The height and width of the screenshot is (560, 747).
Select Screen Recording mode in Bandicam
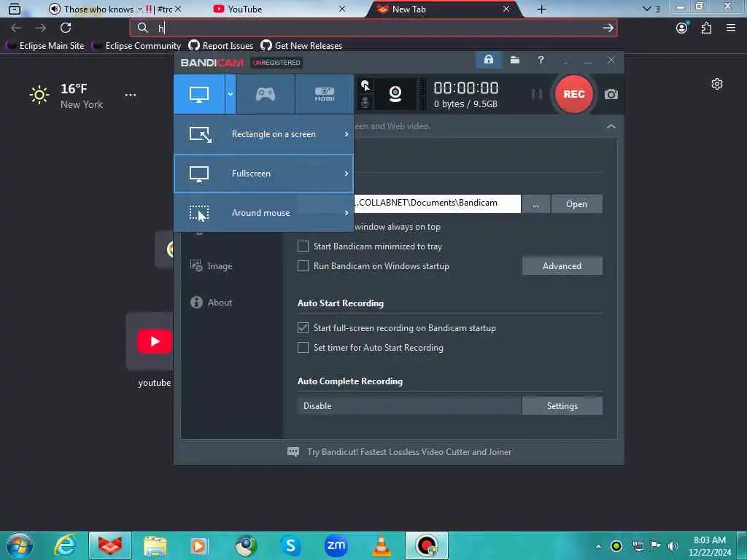199,94
